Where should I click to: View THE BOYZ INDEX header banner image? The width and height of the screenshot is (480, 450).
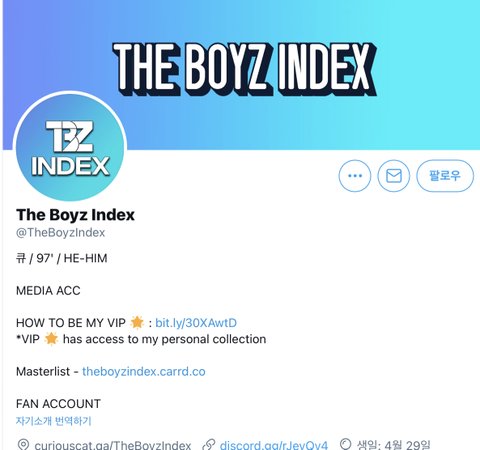[x=241, y=75]
